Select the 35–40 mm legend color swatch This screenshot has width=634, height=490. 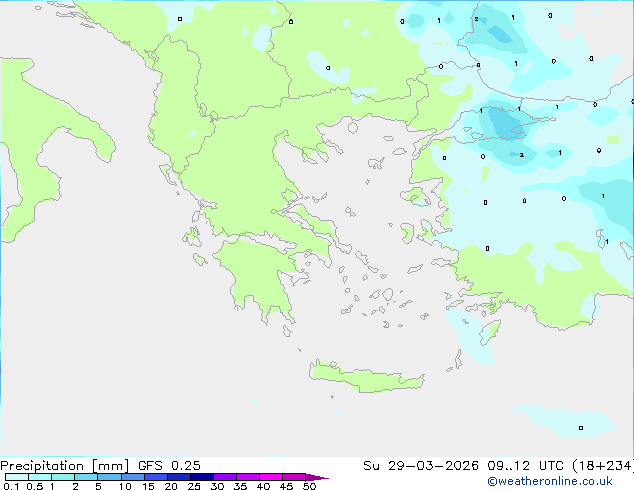[248, 477]
